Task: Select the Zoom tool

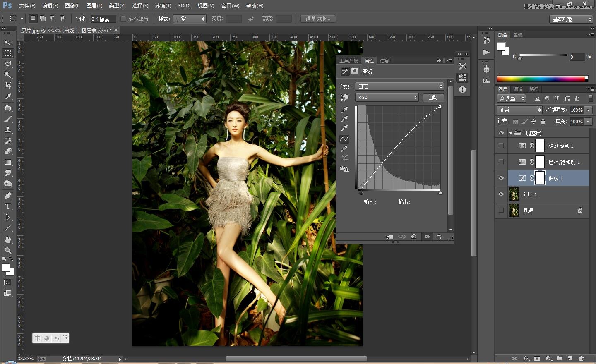Action: (x=8, y=251)
